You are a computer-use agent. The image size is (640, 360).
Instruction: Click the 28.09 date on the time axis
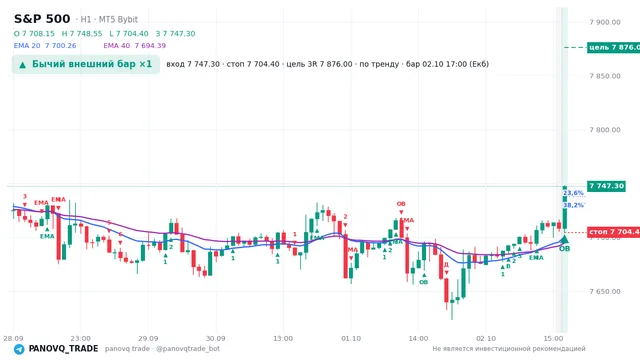pos(13,338)
